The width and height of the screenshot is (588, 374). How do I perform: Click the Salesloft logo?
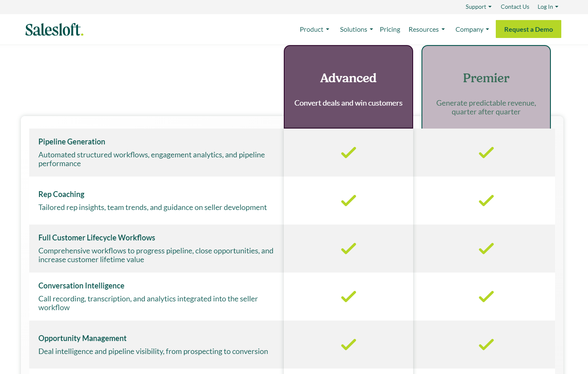tap(54, 30)
